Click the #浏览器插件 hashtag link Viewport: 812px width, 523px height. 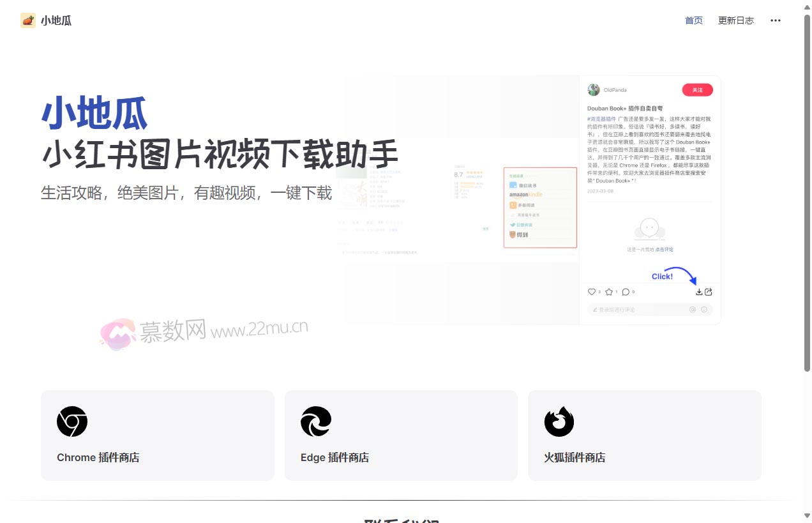(x=601, y=119)
